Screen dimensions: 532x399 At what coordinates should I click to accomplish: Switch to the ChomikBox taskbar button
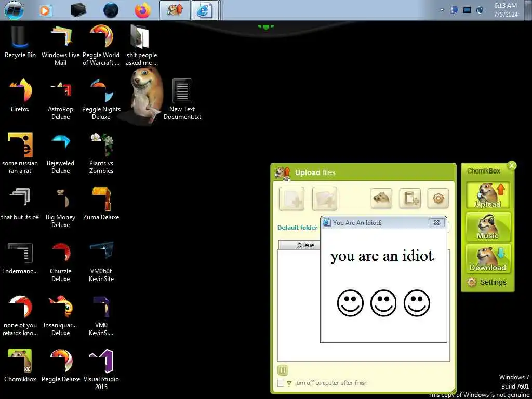tap(175, 10)
